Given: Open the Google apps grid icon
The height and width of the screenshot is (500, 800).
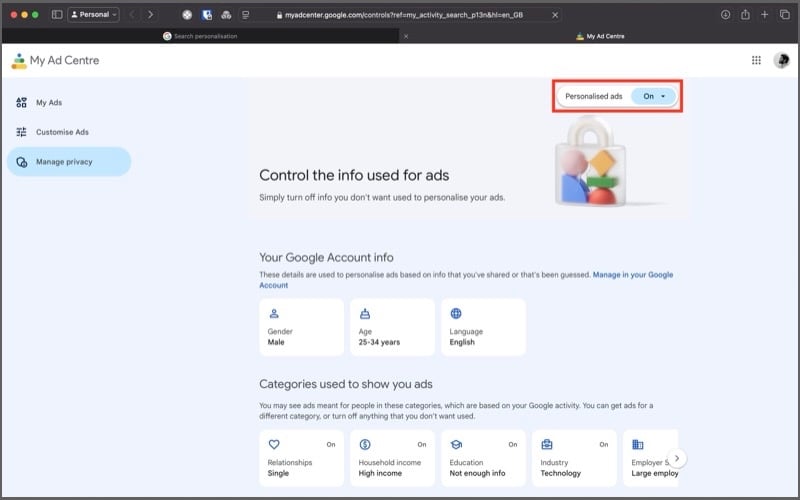Looking at the screenshot, I should (x=756, y=60).
